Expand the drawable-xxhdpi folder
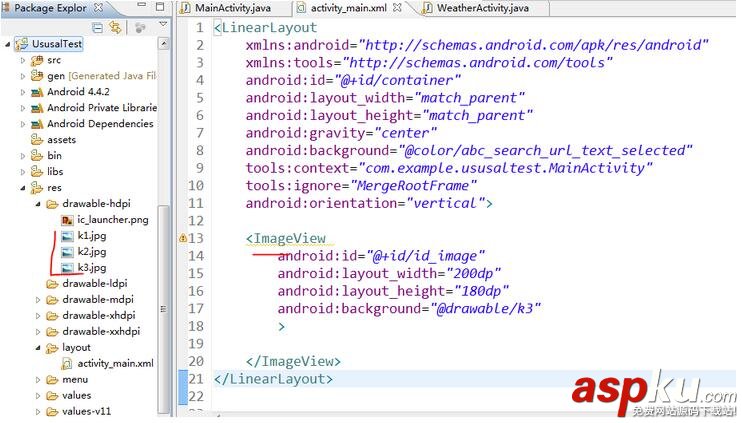Image resolution: width=742 pixels, height=423 pixels. click(38, 332)
